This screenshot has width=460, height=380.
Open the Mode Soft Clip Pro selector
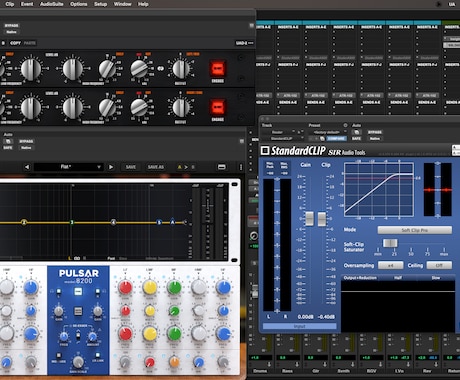tap(415, 230)
